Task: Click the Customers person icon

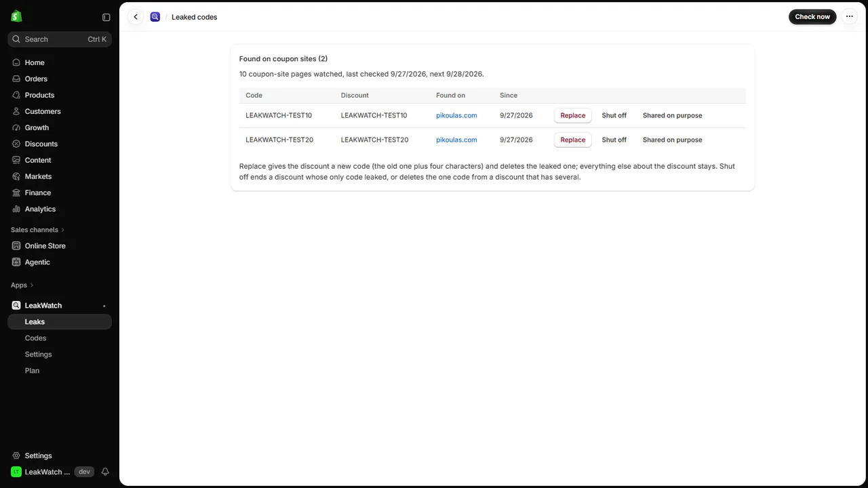Action: point(16,111)
